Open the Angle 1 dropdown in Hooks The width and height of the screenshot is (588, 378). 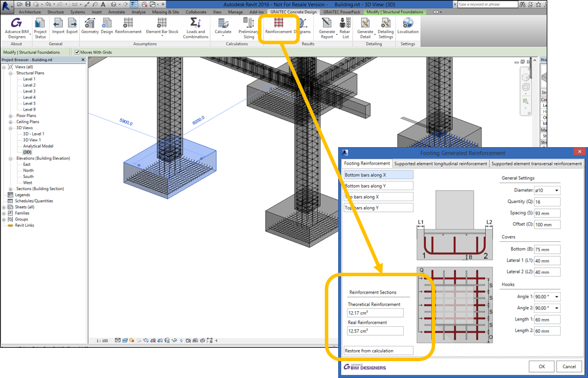click(x=545, y=297)
